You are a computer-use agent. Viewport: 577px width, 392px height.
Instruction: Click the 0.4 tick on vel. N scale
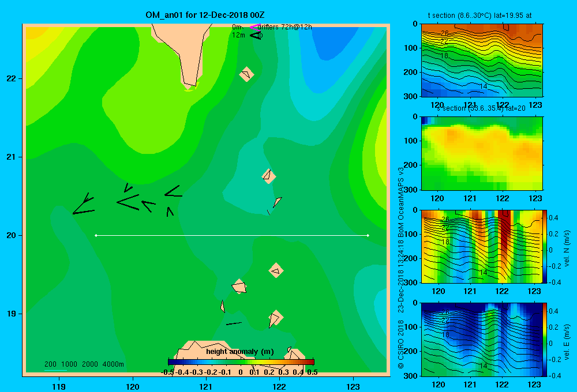[554, 218]
